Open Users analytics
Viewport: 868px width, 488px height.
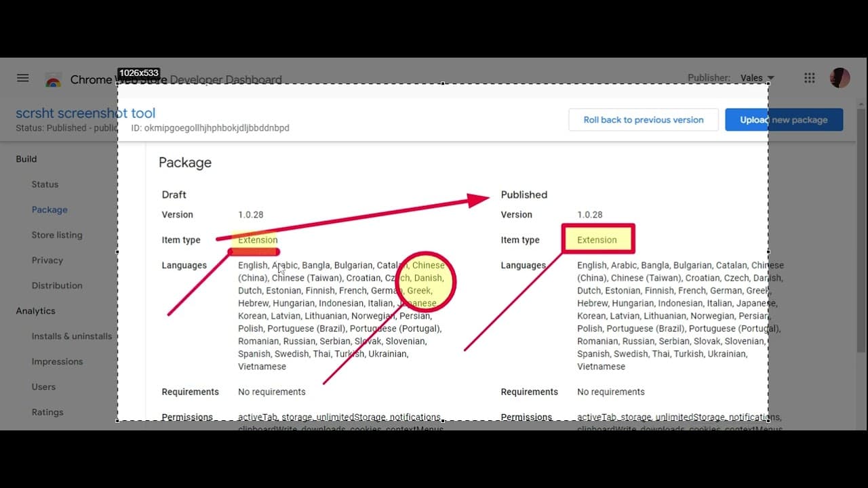(x=43, y=387)
